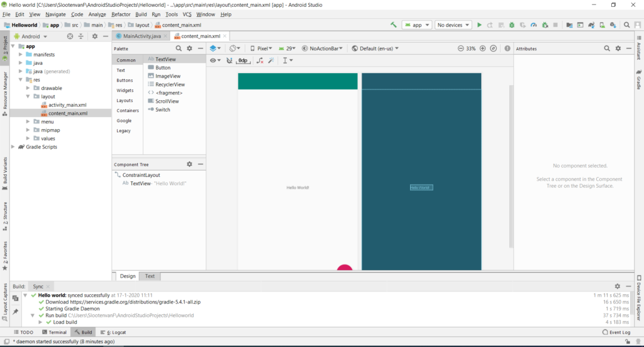Click design surface vertical scrollbar

(x=511, y=166)
